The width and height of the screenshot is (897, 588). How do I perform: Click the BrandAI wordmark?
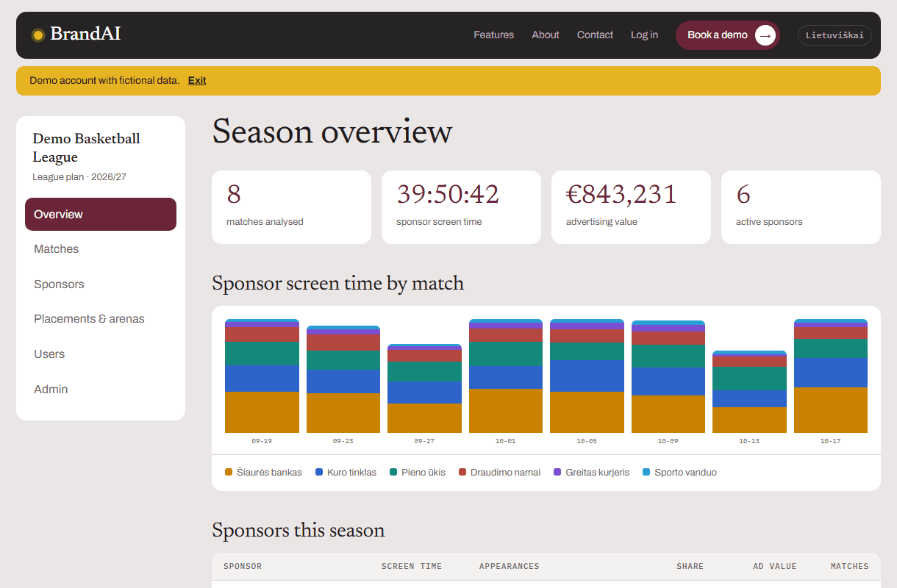(85, 34)
